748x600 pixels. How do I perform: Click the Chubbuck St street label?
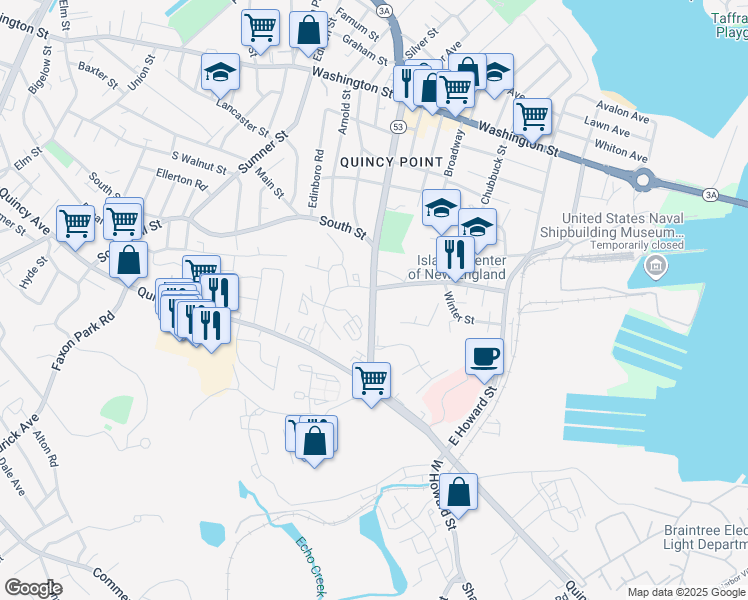(493, 175)
